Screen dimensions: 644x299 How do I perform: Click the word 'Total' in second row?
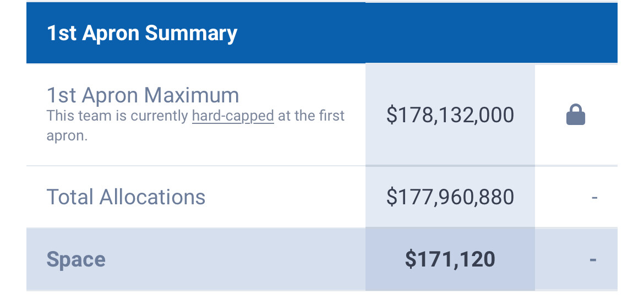(70, 197)
